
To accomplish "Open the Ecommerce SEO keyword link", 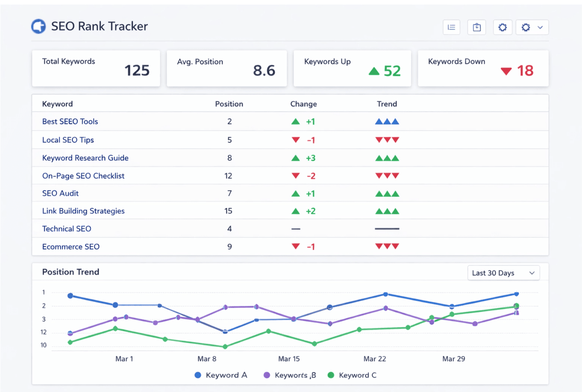I will (x=71, y=247).
